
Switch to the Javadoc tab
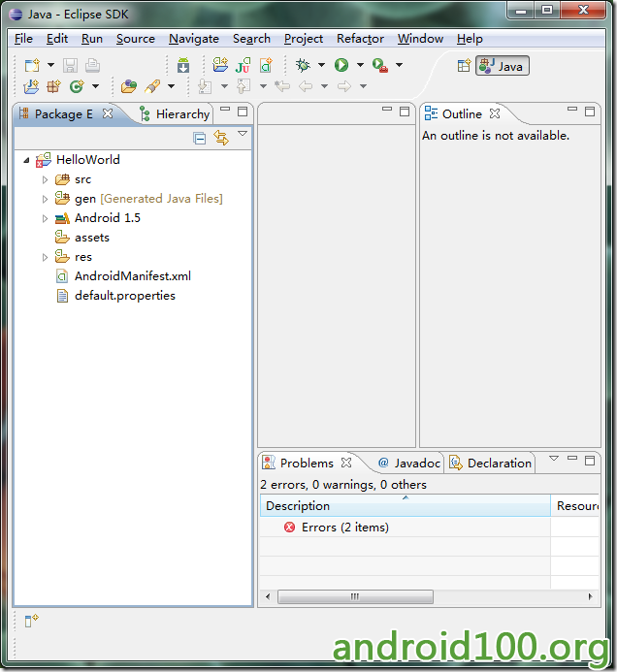[x=409, y=464]
